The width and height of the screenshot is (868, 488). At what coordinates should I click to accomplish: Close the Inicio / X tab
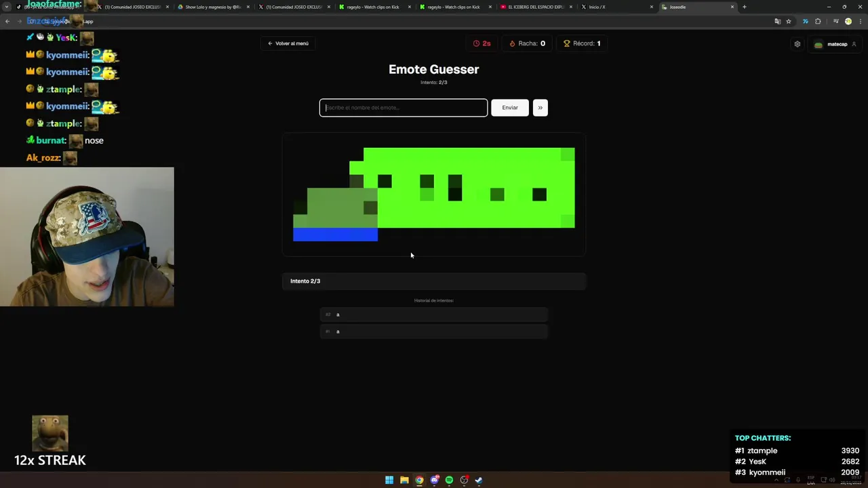click(652, 7)
